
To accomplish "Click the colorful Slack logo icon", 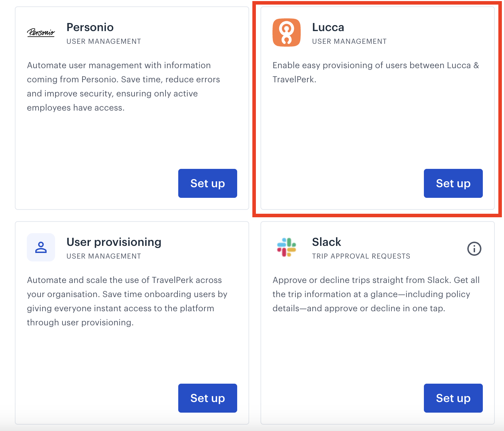I will 287,247.
